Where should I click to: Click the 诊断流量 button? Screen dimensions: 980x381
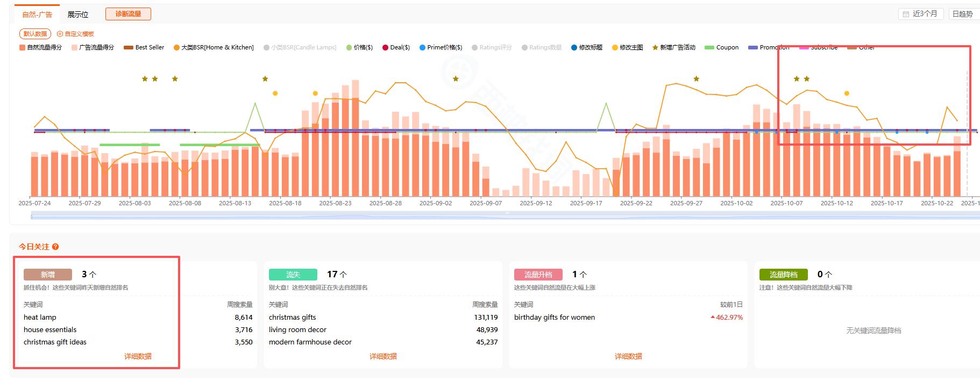point(128,14)
